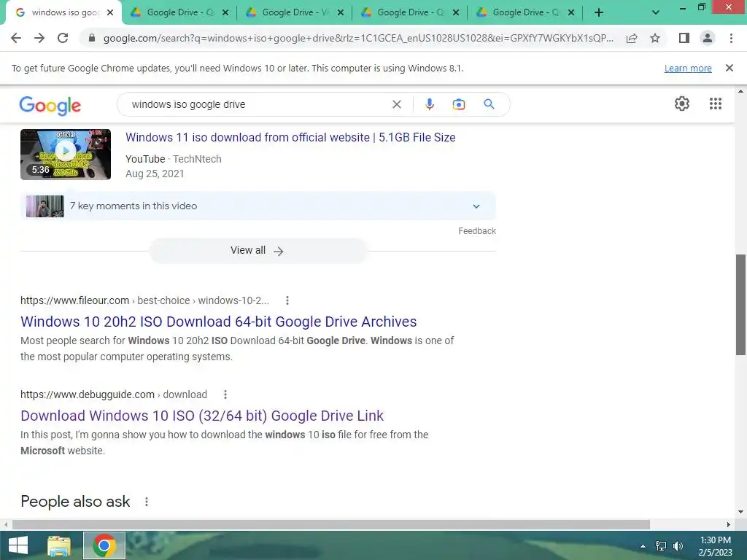Open a new browser tab

(x=599, y=13)
